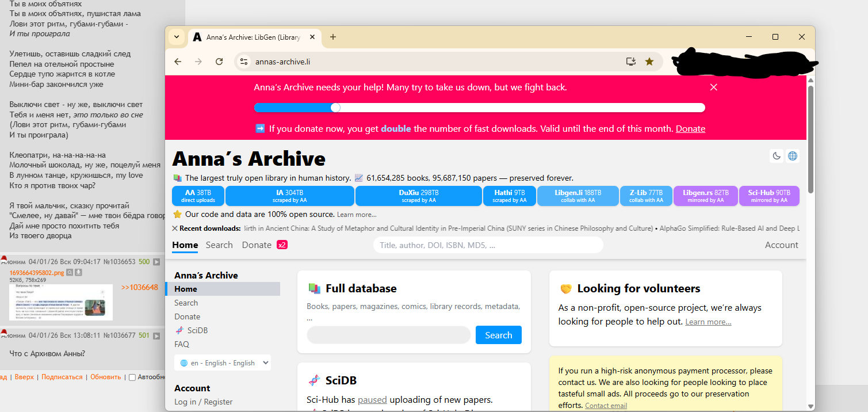Close the Anna's Archive browser tab

pyautogui.click(x=312, y=37)
